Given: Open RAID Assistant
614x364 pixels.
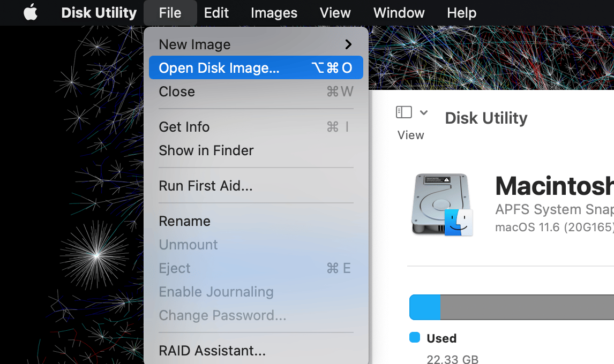Looking at the screenshot, I should click(213, 351).
